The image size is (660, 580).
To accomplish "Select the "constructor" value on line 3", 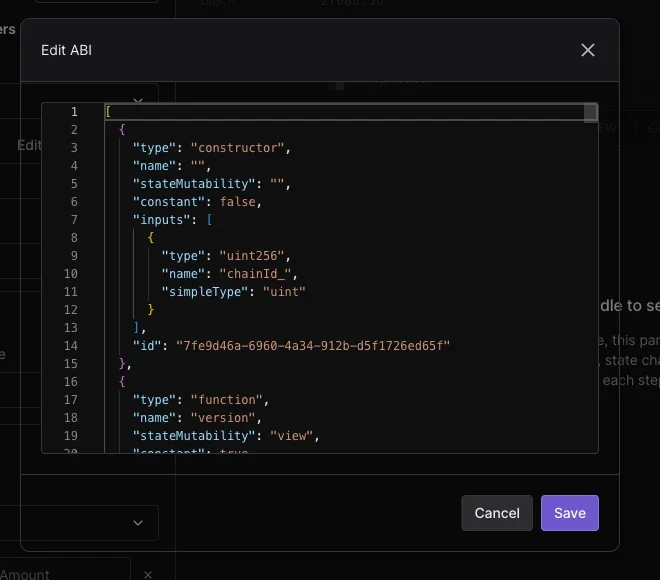I will (x=237, y=148).
